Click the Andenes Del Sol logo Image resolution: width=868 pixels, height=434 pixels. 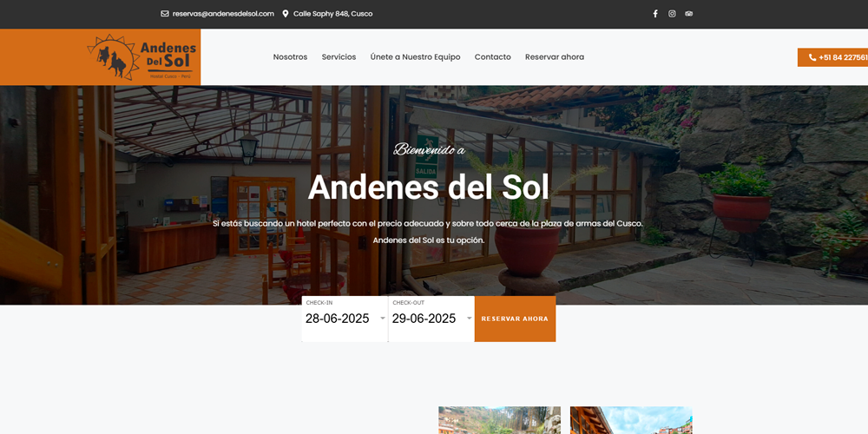pos(141,57)
